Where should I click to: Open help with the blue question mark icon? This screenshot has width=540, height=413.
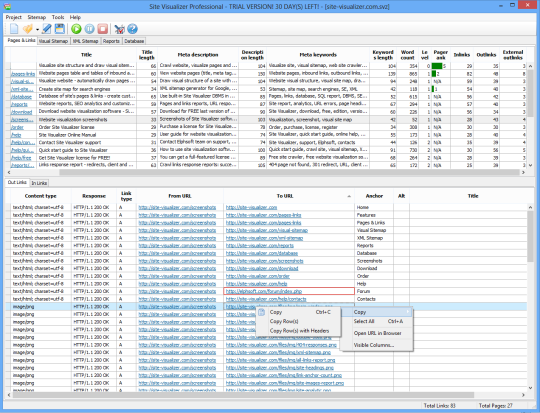click(132, 29)
